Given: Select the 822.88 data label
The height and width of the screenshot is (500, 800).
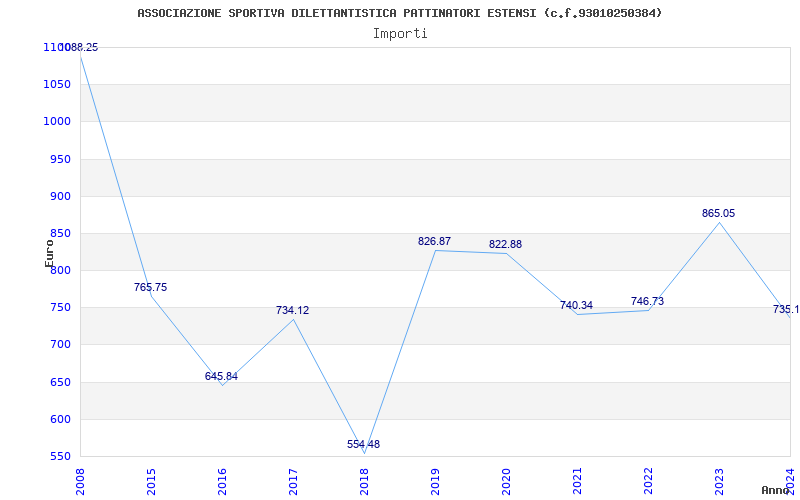Looking at the screenshot, I should coord(506,244).
